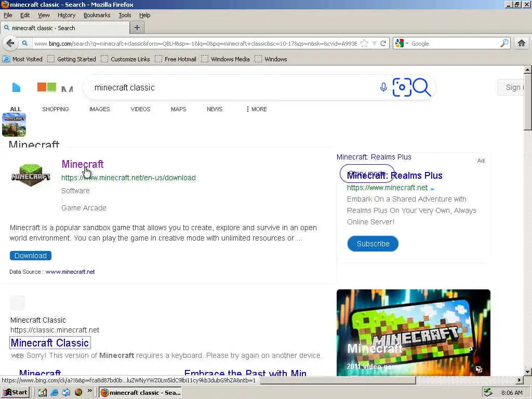Click the vertical scrollbar down arrow
The height and width of the screenshot is (399, 532).
tap(527, 371)
